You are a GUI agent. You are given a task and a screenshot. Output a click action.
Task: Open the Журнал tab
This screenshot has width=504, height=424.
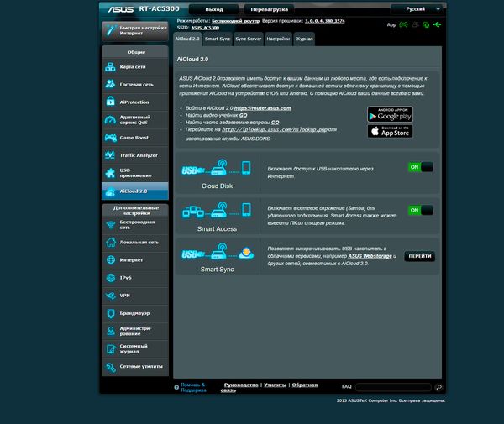coord(304,39)
